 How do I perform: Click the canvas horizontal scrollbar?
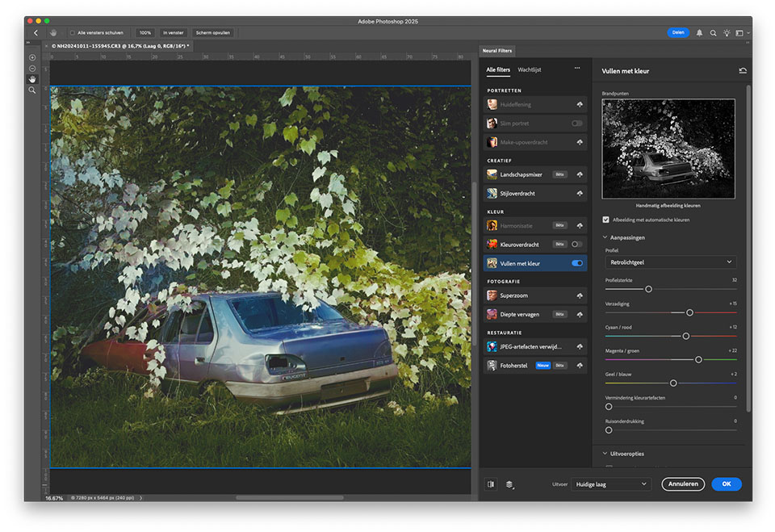(x=290, y=498)
